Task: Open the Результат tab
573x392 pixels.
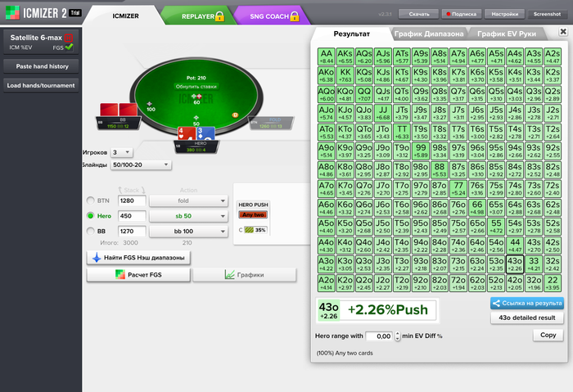Action: [x=351, y=34]
